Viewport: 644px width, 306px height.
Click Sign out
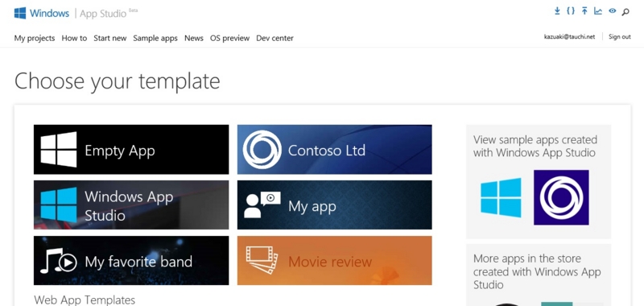point(620,36)
